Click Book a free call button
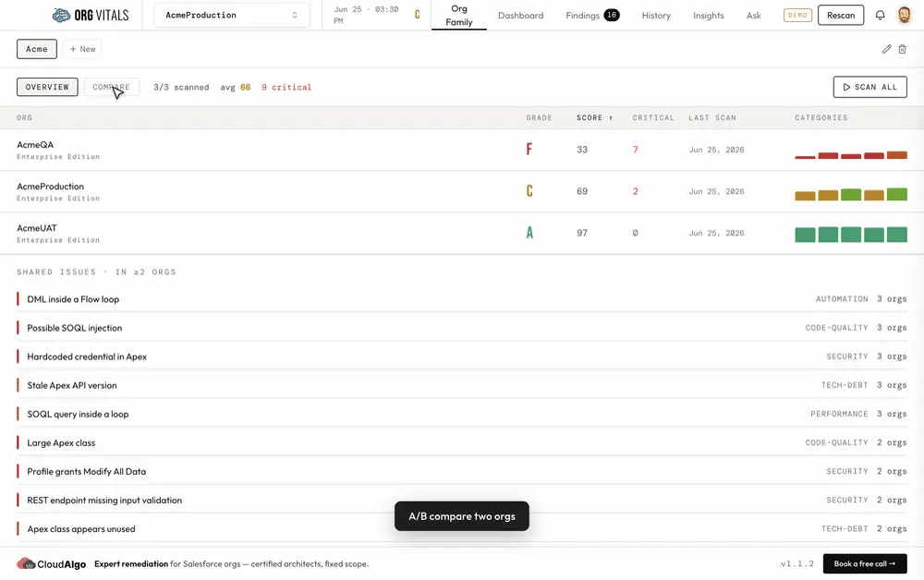The image size is (924, 580). 865,563
